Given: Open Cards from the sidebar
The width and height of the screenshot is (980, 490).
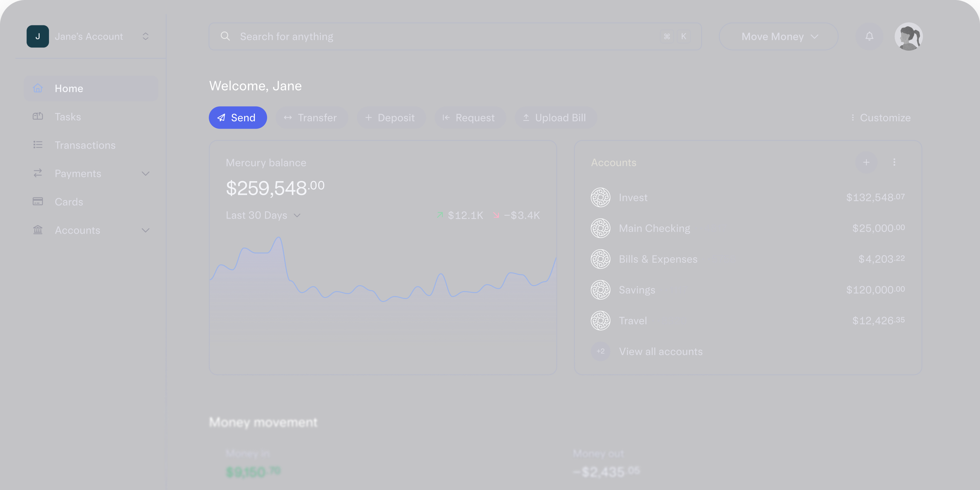Looking at the screenshot, I should [x=69, y=202].
